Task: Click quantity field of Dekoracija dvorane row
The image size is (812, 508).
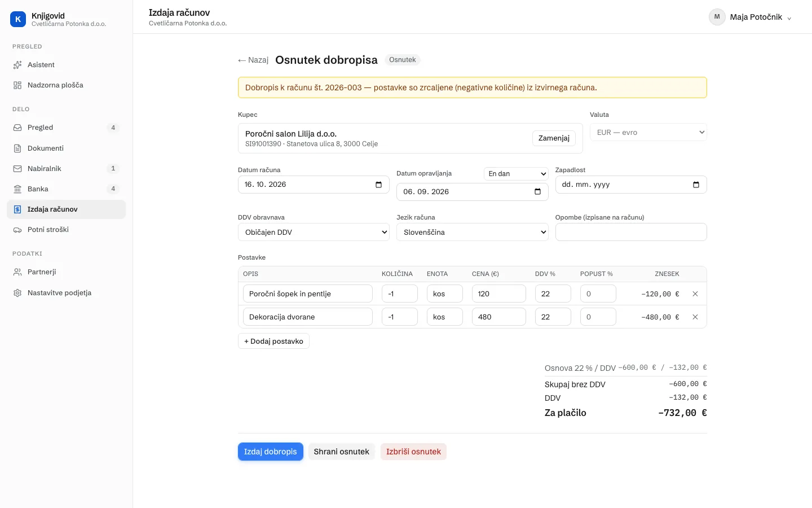Action: tap(400, 317)
